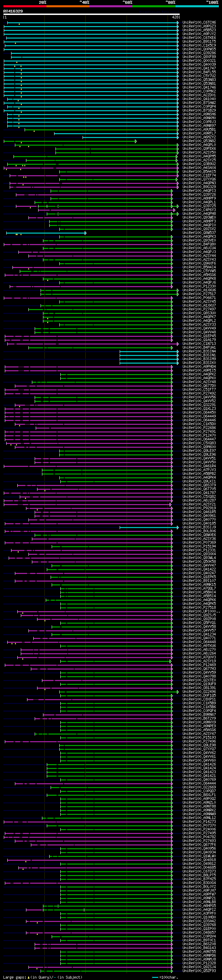Screen dimensions: 222x980
Task: Select the UniRef100_B5A415 label
Action: (199, 172)
